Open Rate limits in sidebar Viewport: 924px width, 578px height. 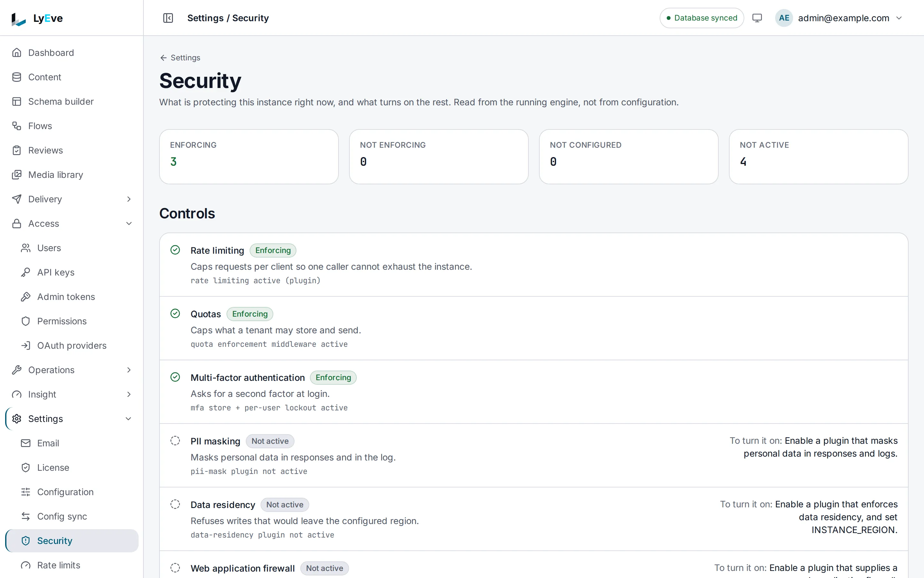[72, 565]
